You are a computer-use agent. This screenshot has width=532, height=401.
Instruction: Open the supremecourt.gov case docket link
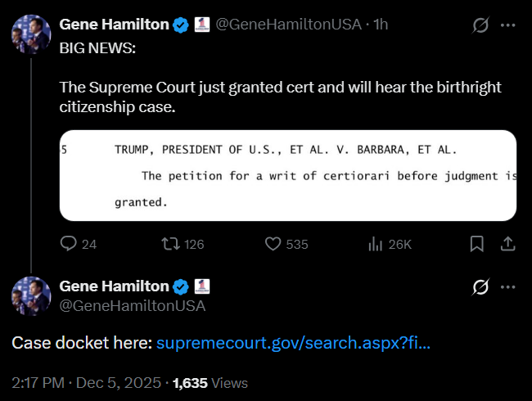293,343
